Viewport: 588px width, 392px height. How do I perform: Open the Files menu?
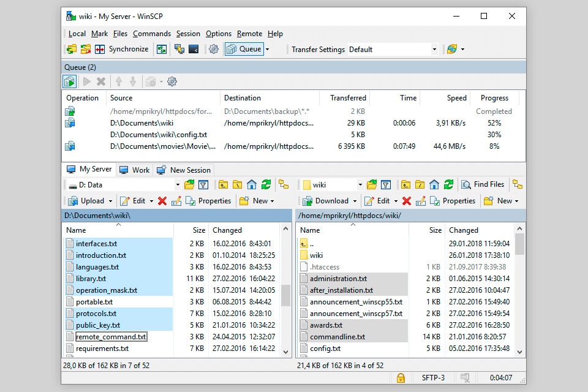[x=121, y=34]
